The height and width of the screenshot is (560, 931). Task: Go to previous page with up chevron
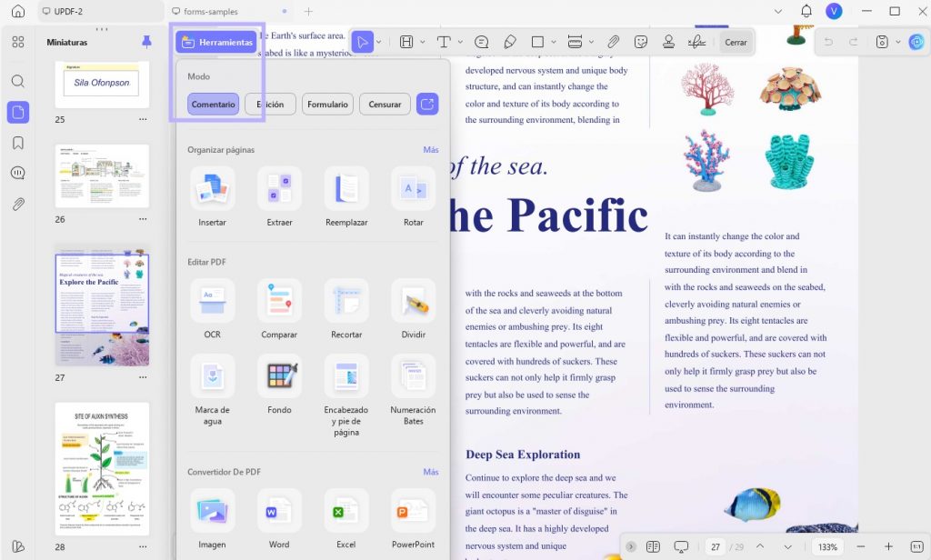(760, 546)
